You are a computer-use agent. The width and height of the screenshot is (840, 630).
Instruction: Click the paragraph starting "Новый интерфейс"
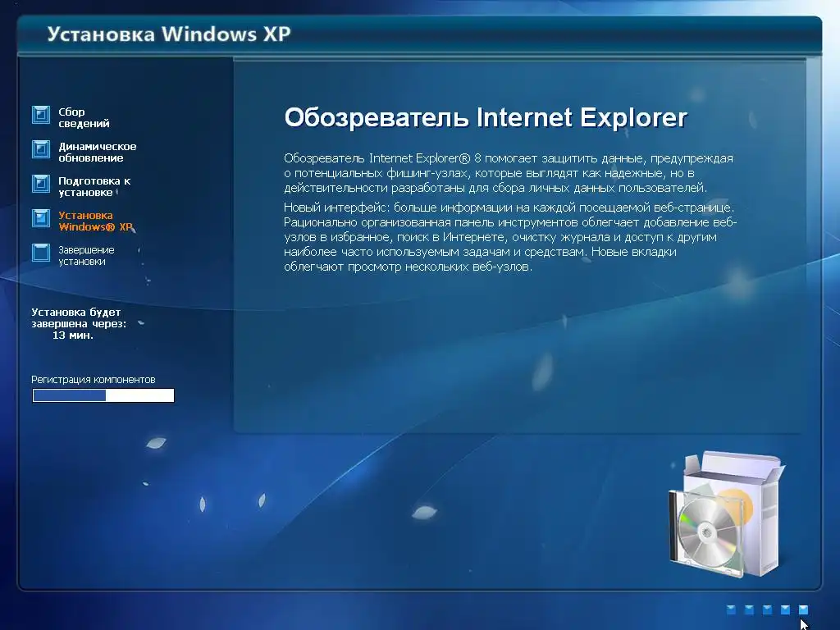click(x=510, y=237)
